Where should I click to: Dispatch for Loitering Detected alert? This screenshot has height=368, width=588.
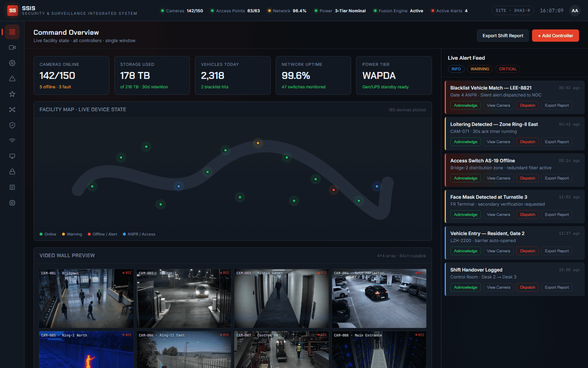(528, 142)
